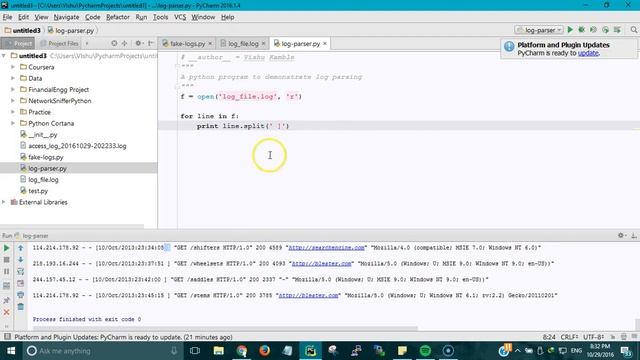Select __init__.py in project tree
640x360 pixels.
pos(42,134)
